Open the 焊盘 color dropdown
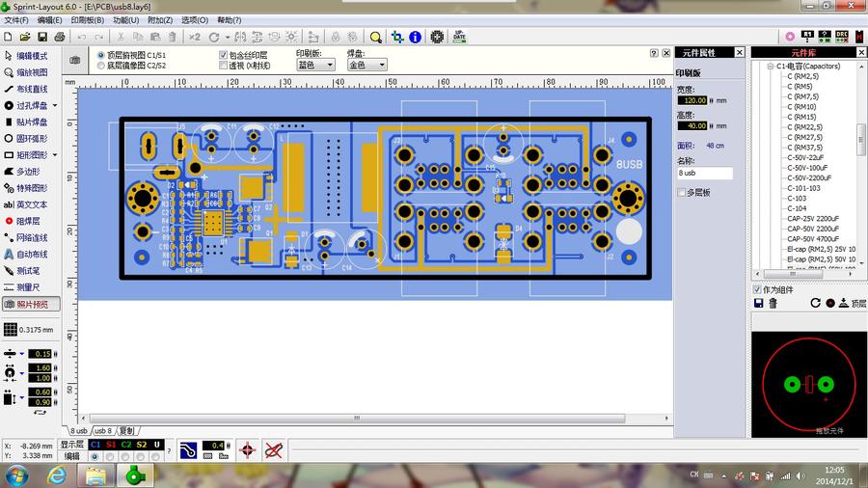Screen dimensions: 868x488 click(367, 66)
